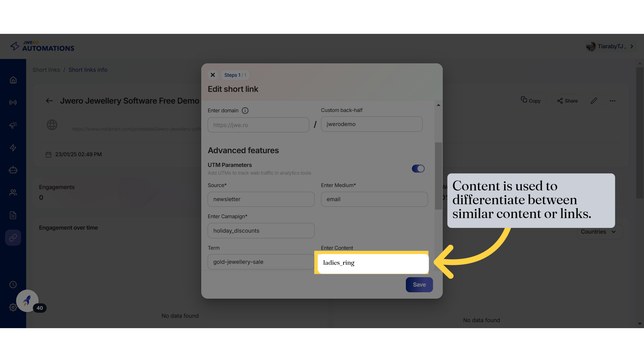
Task: Select Short links info breadcrumb
Action: point(88,70)
